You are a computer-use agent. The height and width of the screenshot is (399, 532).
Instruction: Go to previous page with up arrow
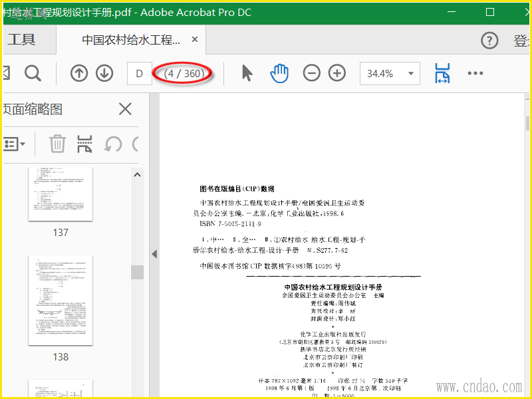coord(79,73)
